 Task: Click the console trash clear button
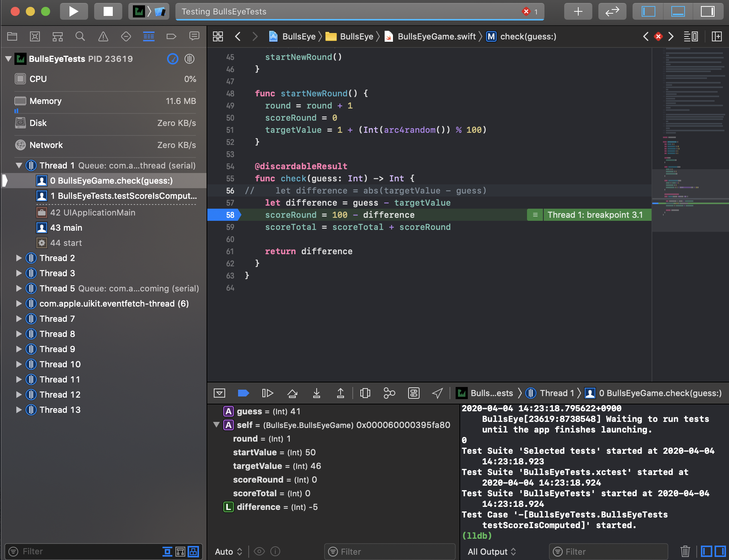tap(685, 551)
